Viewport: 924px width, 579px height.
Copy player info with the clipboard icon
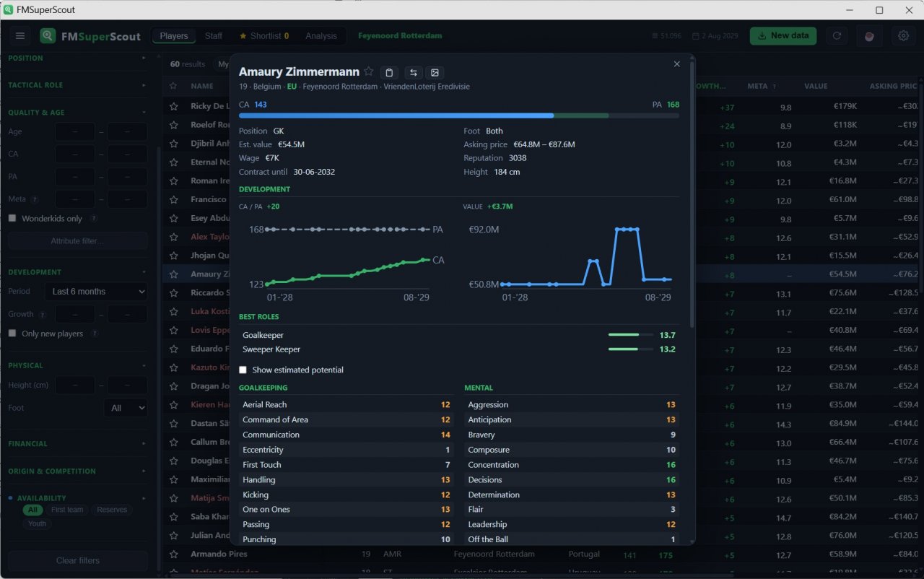click(x=389, y=72)
